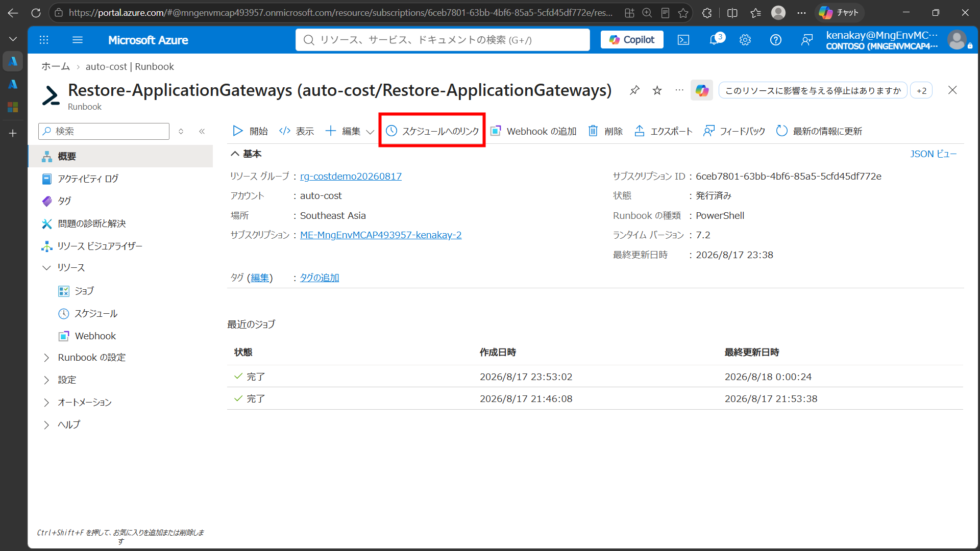
Task: Open the notifications bell
Action: click(x=715, y=39)
